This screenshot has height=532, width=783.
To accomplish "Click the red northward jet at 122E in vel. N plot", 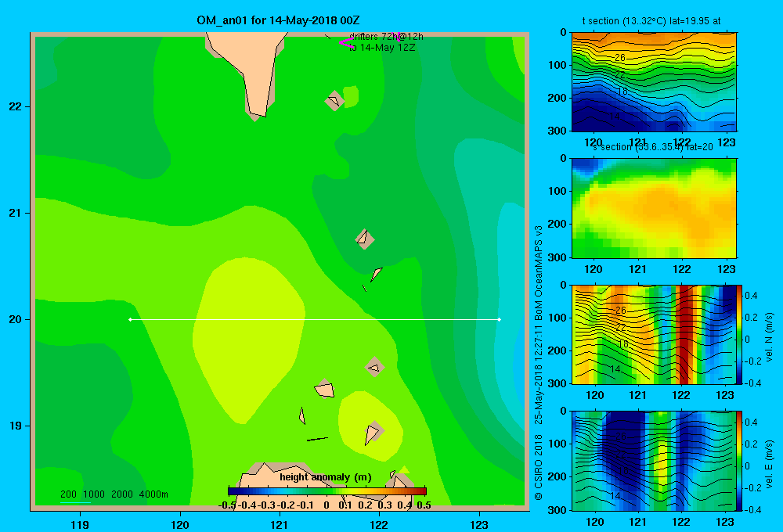I will 684,334.
